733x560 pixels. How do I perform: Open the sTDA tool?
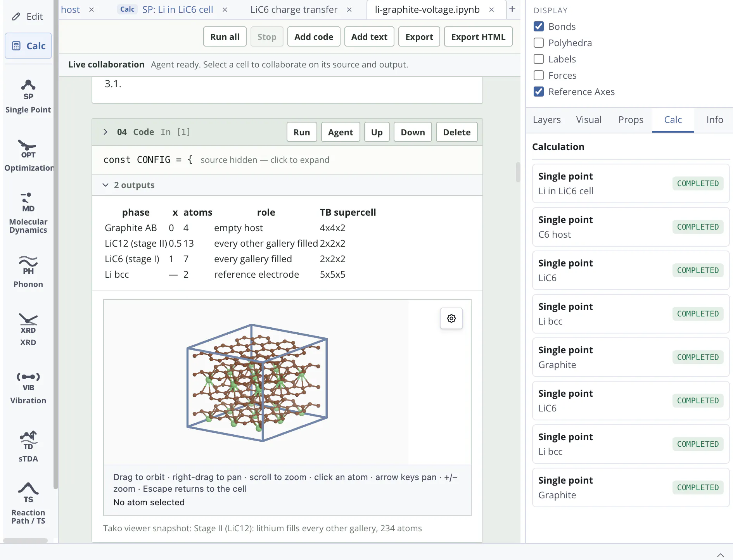(x=28, y=446)
